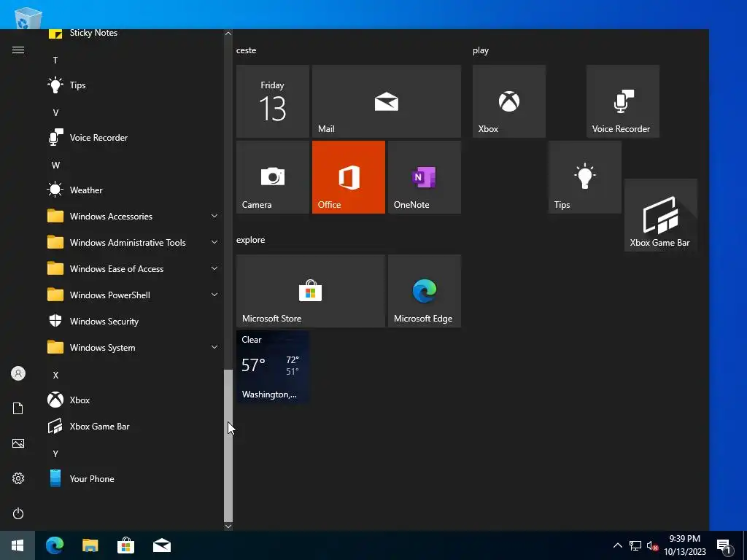Expand Windows Ease of Access folder
This screenshot has height=560, width=747.
(133, 268)
